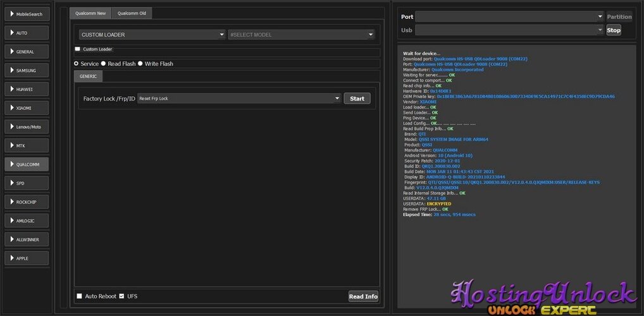This screenshot has width=644, height=316.
Task: Click the Start button
Action: (x=357, y=99)
